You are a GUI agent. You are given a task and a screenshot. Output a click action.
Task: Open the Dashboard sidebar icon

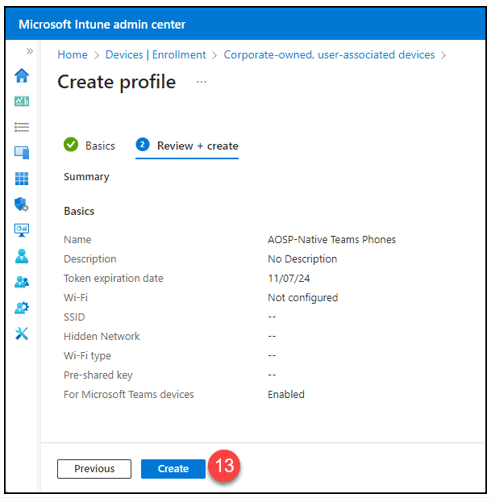(x=22, y=101)
